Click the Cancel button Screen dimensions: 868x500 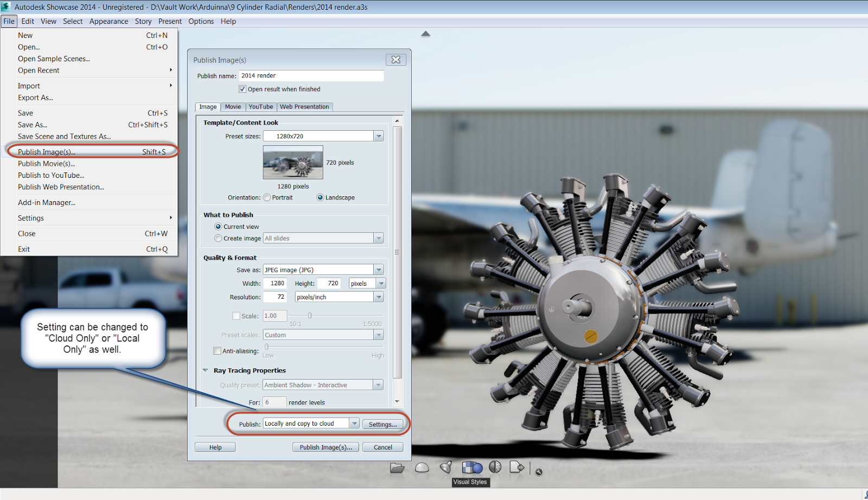pos(383,447)
